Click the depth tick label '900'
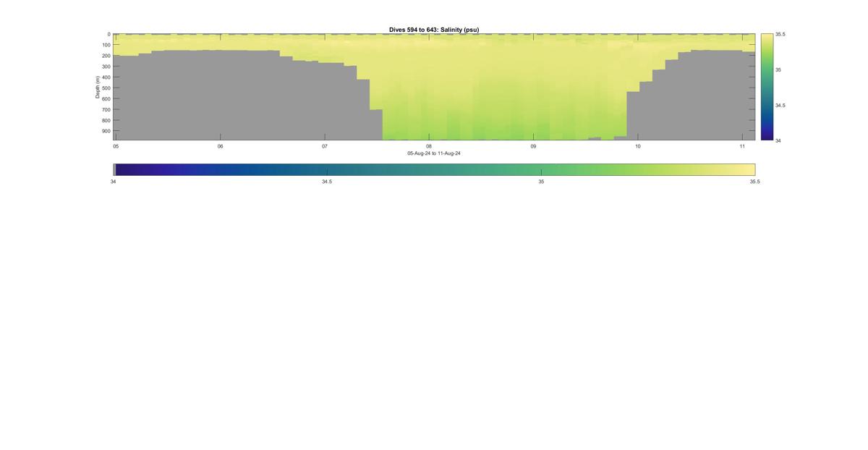Image resolution: width=868 pixels, height=450 pixels. 106,131
